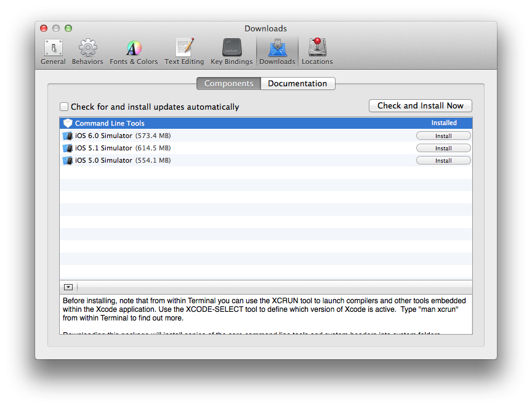Viewport: 532px width, 408px height.
Task: Switch to the Components tab
Action: click(x=228, y=84)
